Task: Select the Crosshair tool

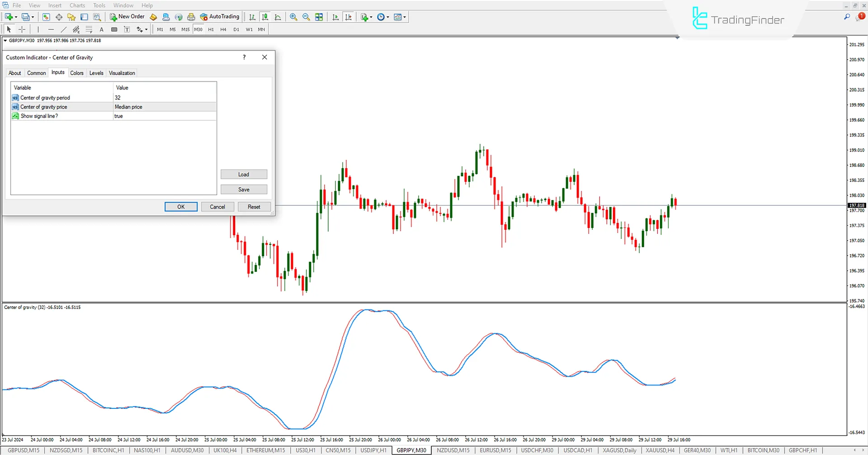Action: (22, 29)
